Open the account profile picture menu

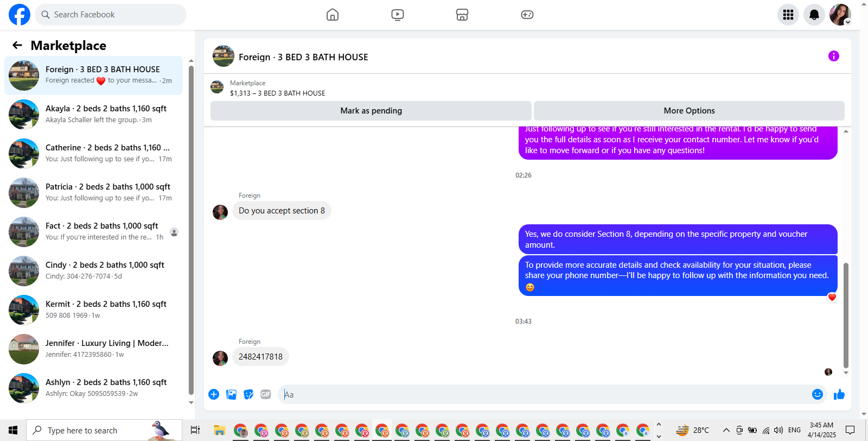[x=840, y=15]
